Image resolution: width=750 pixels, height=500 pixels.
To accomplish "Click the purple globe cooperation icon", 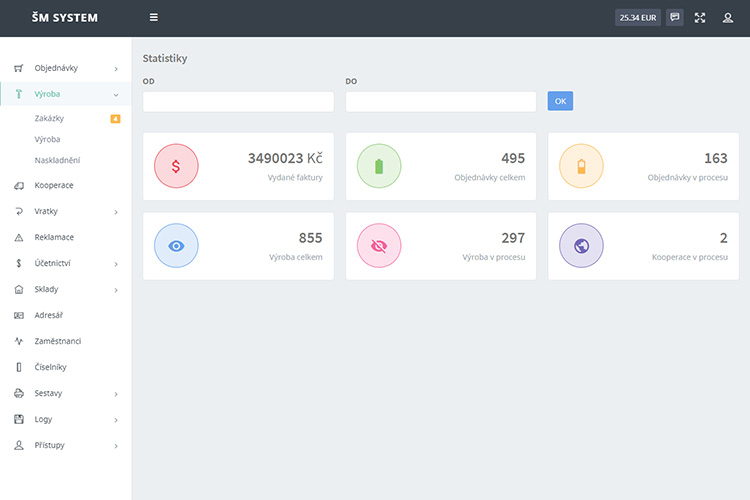I will tap(581, 246).
